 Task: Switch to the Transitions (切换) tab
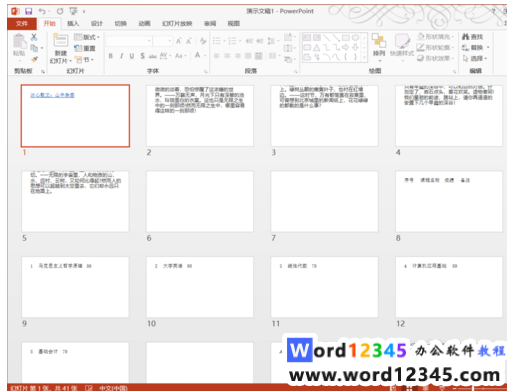pyautogui.click(x=120, y=23)
